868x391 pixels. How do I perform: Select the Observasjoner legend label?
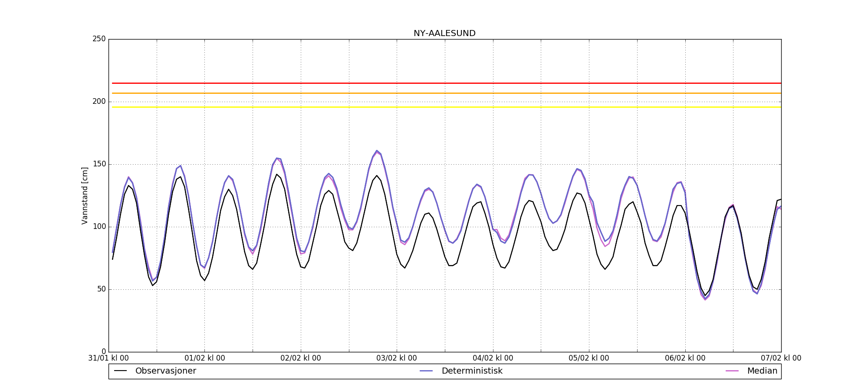coord(165,371)
